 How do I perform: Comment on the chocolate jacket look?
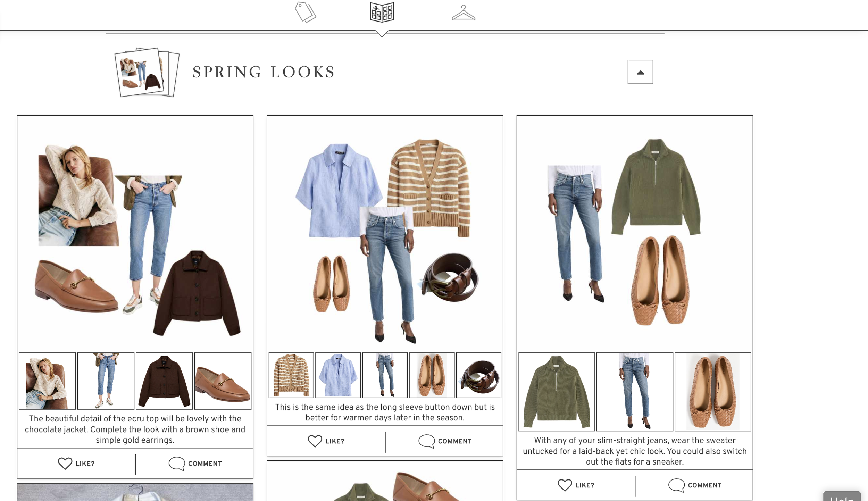pos(195,464)
